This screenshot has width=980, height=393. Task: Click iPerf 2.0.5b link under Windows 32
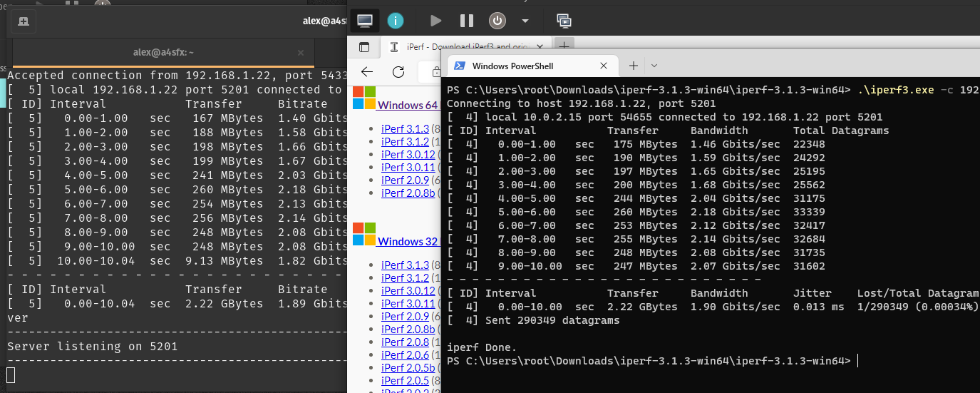[x=408, y=367]
